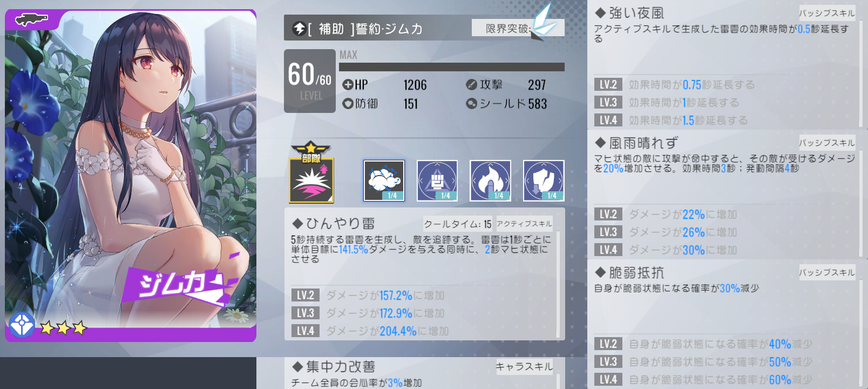This screenshot has width=868, height=389.
Task: Select LV.2 row of 強い夜風
Action: [725, 85]
